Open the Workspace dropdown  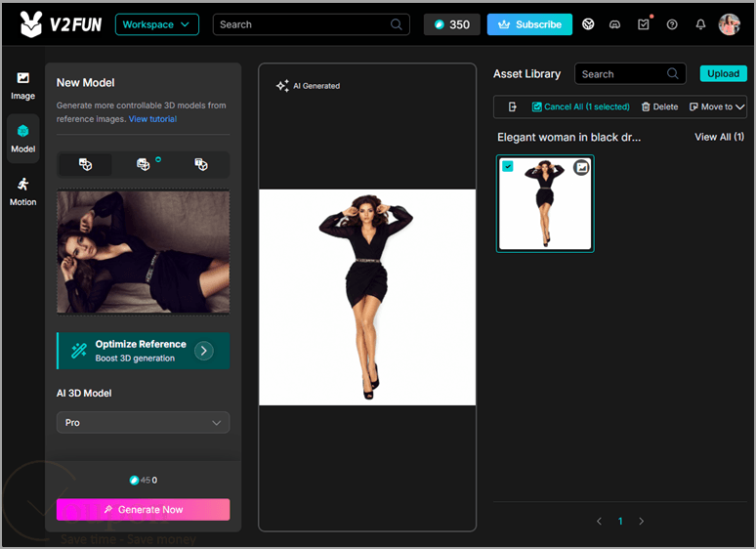pyautogui.click(x=156, y=24)
